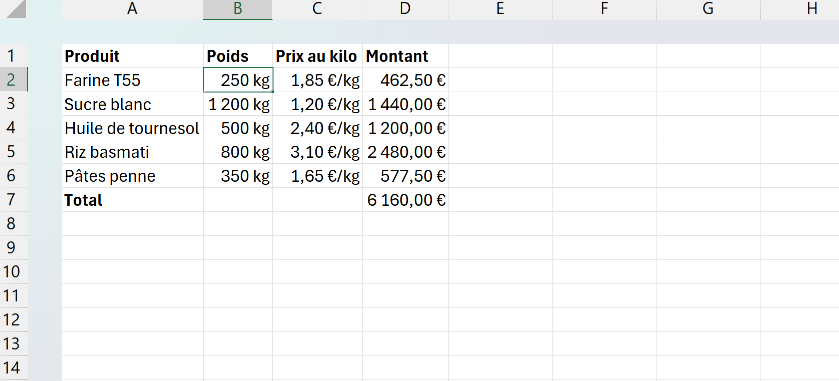Select the "Sucre blanc" cell

tap(132, 104)
